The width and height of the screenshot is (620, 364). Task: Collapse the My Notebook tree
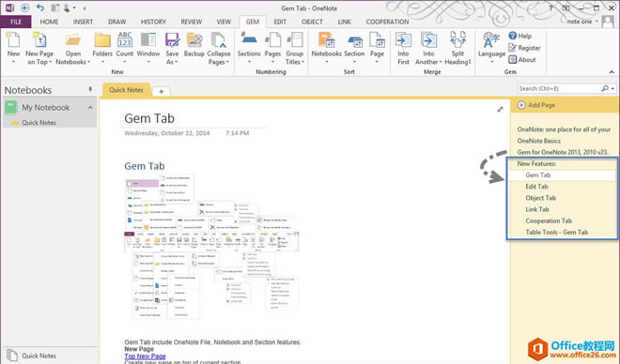(90, 107)
